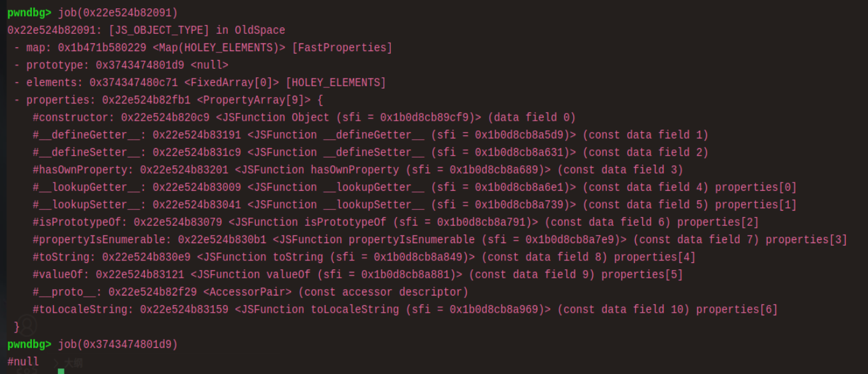This screenshot has height=374, width=868.
Task: Click the second job(0x3743474801d9) command
Action: [117, 345]
